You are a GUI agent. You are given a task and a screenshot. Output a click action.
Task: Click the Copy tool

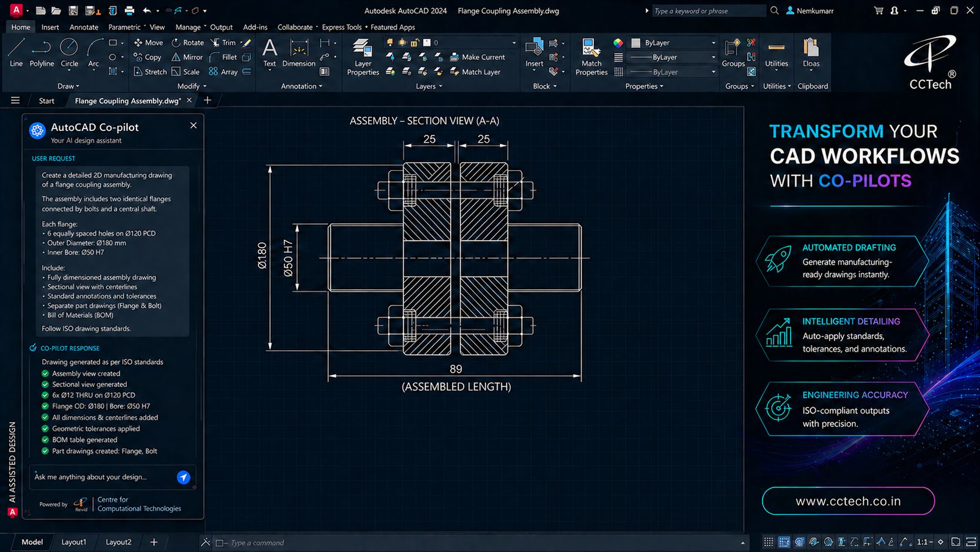147,57
